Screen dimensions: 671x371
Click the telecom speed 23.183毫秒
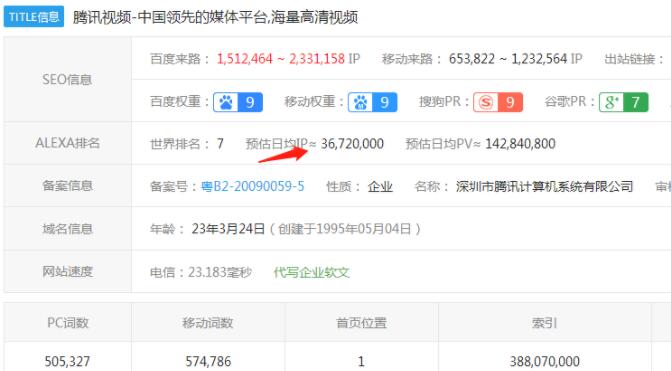[x=220, y=272]
